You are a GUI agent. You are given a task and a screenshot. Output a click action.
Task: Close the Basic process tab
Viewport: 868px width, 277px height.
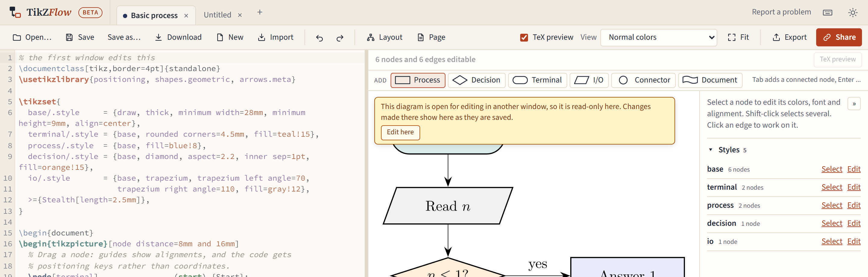(186, 16)
